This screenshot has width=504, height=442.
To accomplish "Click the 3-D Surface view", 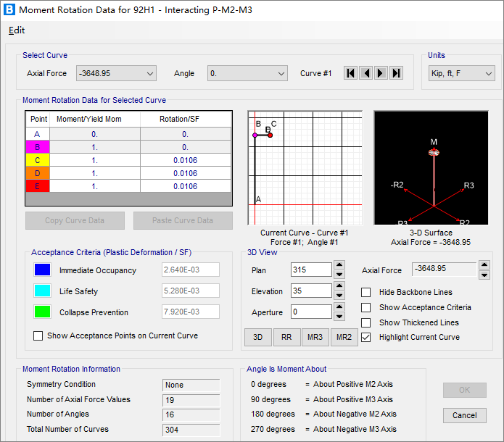I will tap(431, 168).
